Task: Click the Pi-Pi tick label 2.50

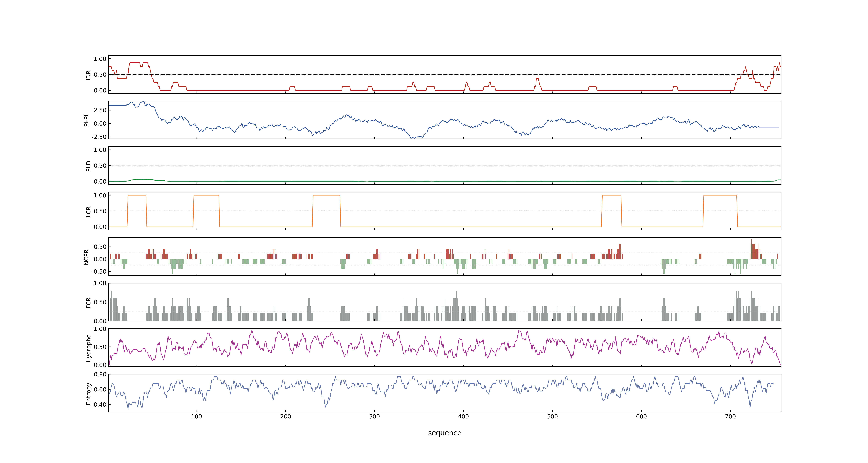Action: (x=100, y=110)
